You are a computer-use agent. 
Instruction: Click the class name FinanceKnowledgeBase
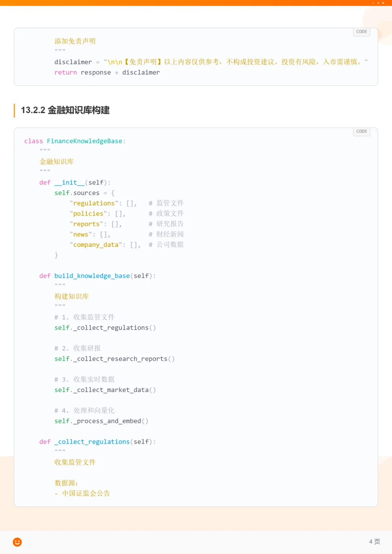(85, 141)
